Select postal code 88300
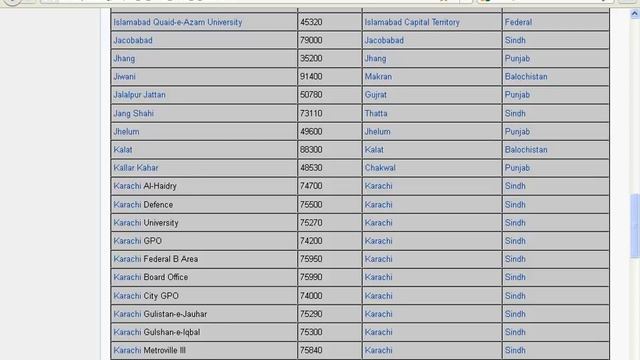 point(311,149)
